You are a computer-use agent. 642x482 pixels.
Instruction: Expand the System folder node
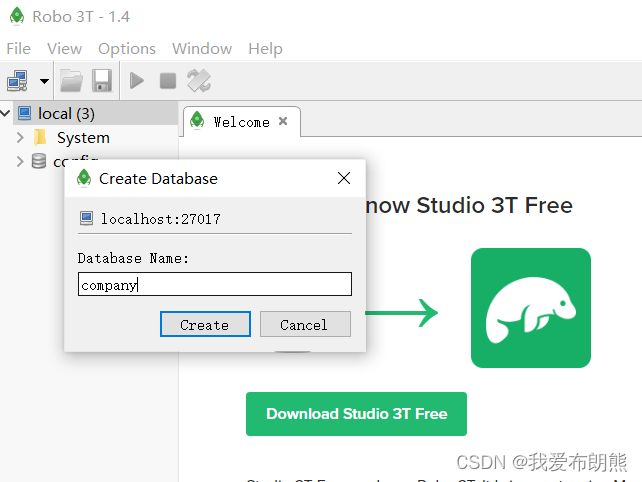coord(20,137)
